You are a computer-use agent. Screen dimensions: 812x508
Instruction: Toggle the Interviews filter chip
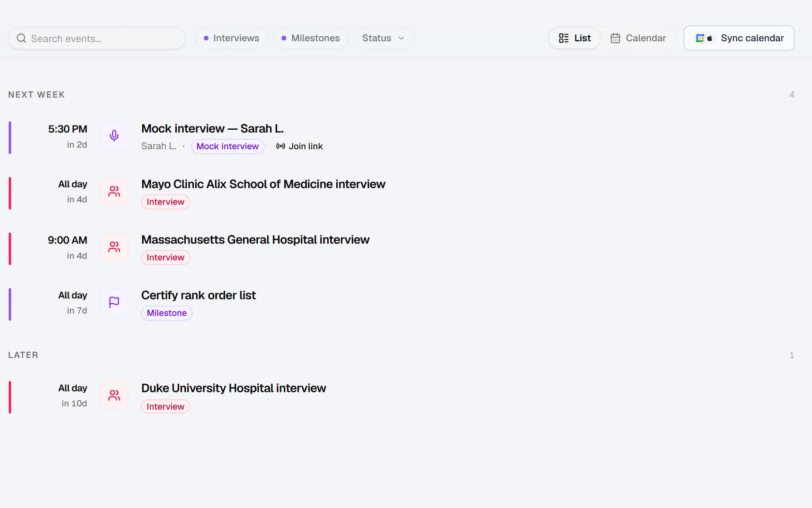(x=232, y=38)
